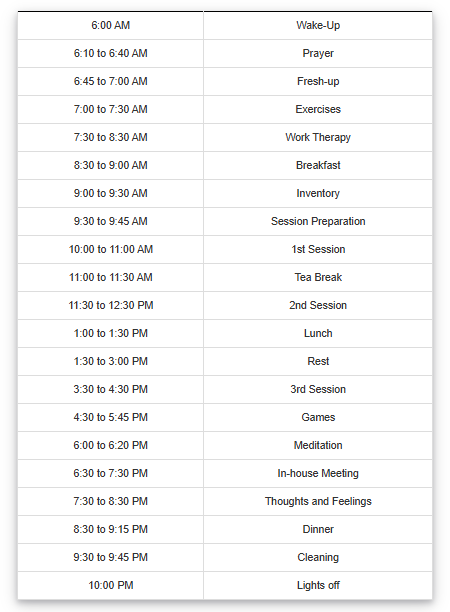Click the Tea Break cell
This screenshot has height=612, width=450.
pos(318,278)
